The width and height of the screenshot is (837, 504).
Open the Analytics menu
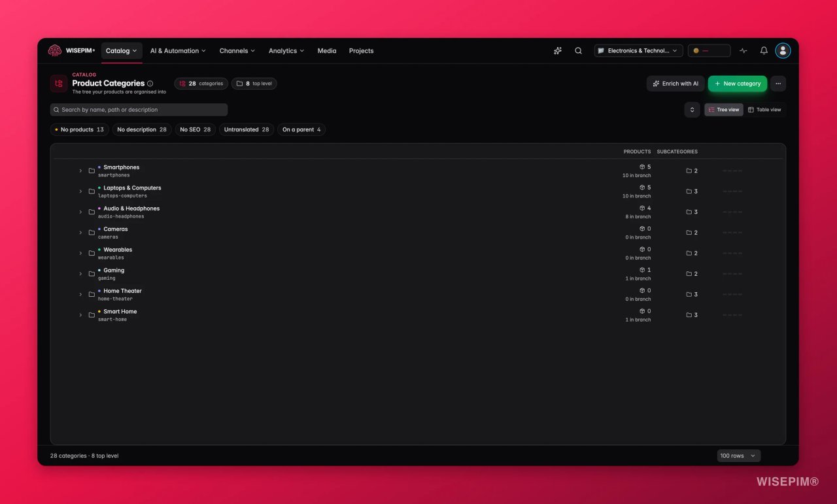tap(286, 50)
